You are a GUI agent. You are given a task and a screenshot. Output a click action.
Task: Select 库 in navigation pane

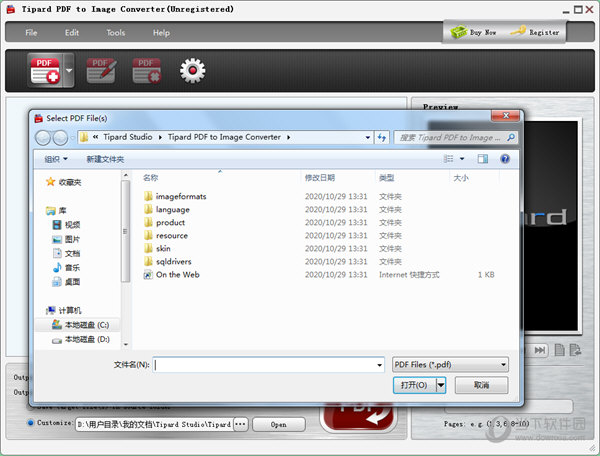56,210
